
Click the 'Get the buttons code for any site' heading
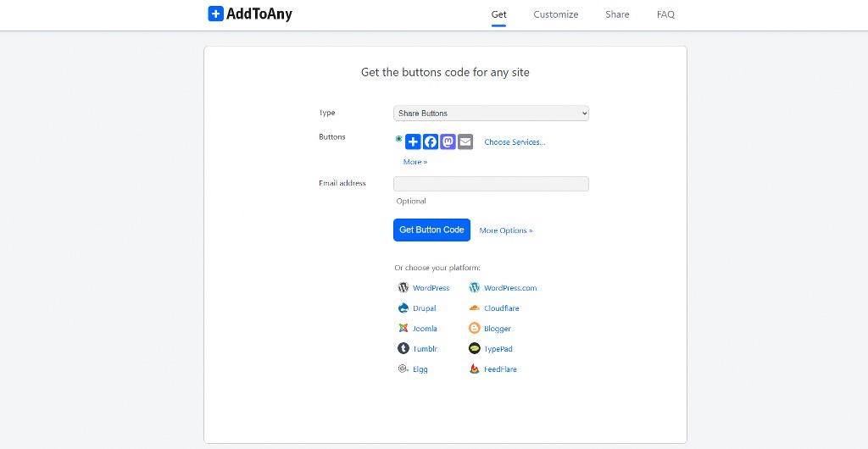tap(445, 73)
